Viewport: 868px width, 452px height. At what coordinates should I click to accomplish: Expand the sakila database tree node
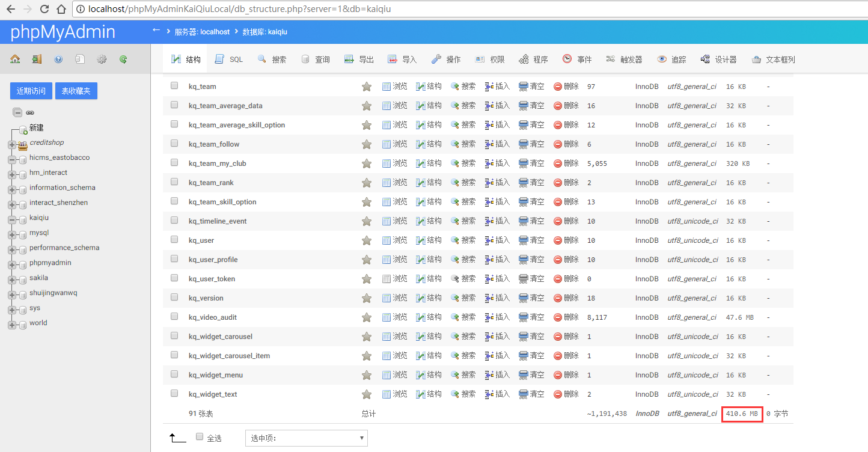[x=12, y=279]
